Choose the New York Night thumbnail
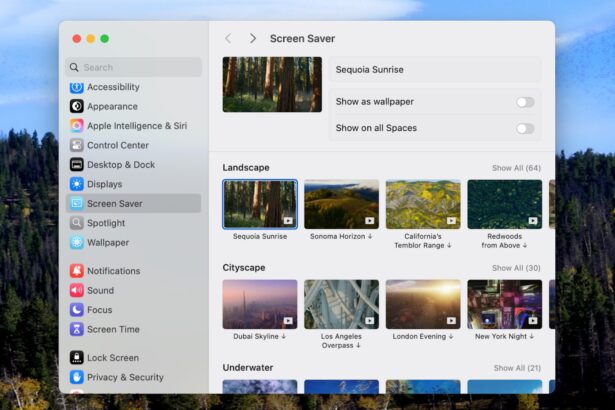The image size is (615, 410). point(505,304)
